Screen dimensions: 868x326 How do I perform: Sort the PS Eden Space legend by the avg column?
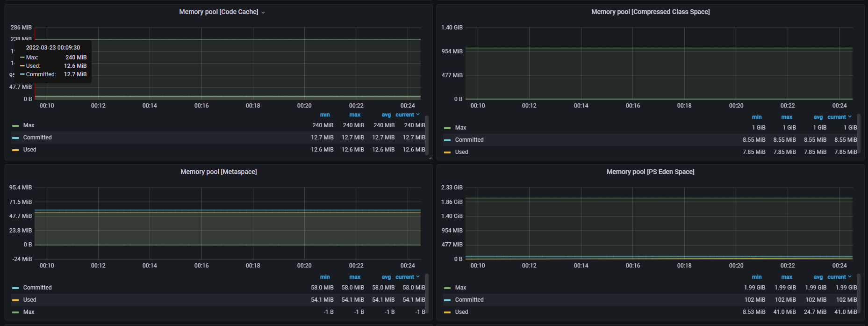(x=818, y=277)
